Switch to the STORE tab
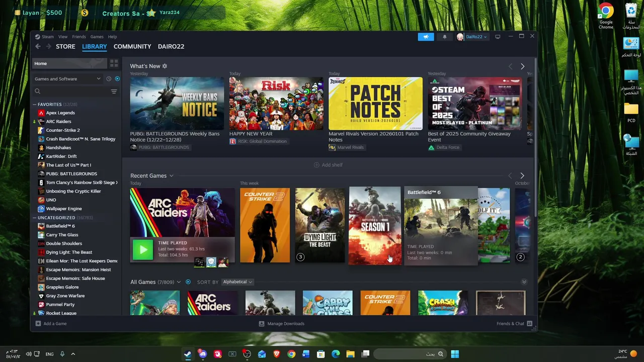 pos(65,46)
